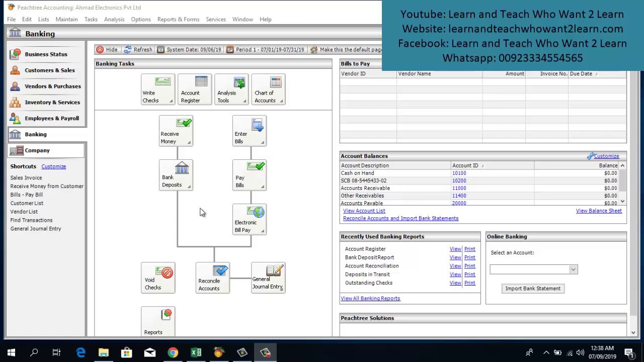This screenshot has width=644, height=362.
Task: Go to Business Status in the sidebar
Action: coord(46,54)
